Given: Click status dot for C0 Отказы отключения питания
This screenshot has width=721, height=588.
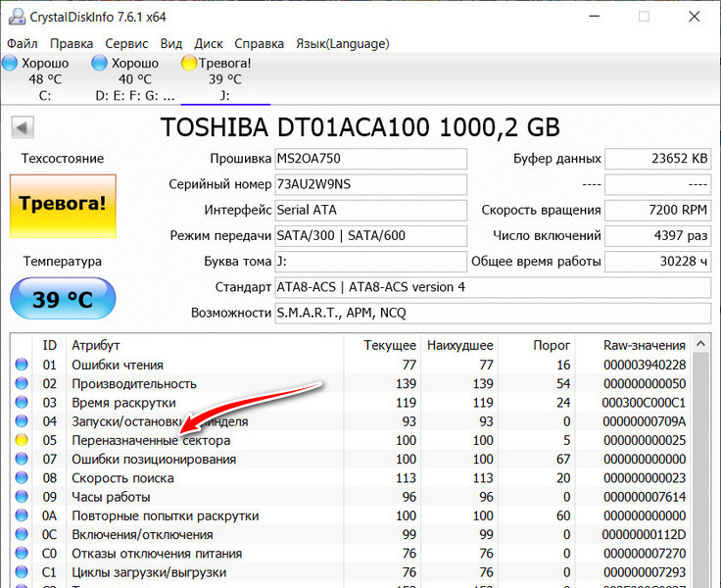Looking at the screenshot, I should (x=22, y=554).
